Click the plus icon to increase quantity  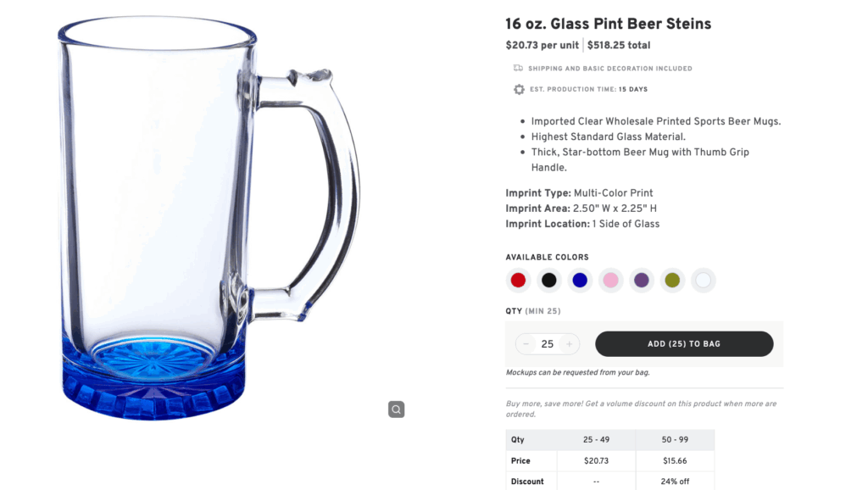coord(569,343)
